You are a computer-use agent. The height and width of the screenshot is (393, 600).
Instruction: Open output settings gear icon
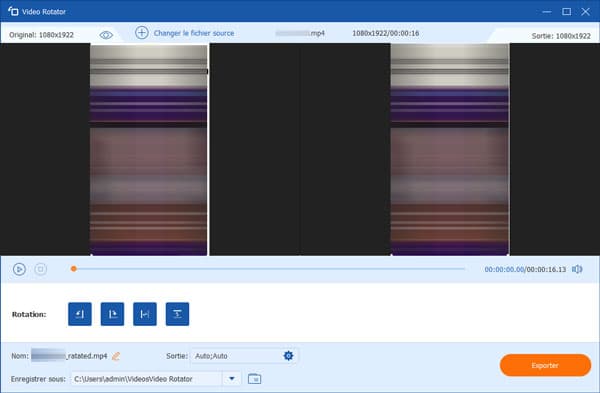click(x=289, y=356)
